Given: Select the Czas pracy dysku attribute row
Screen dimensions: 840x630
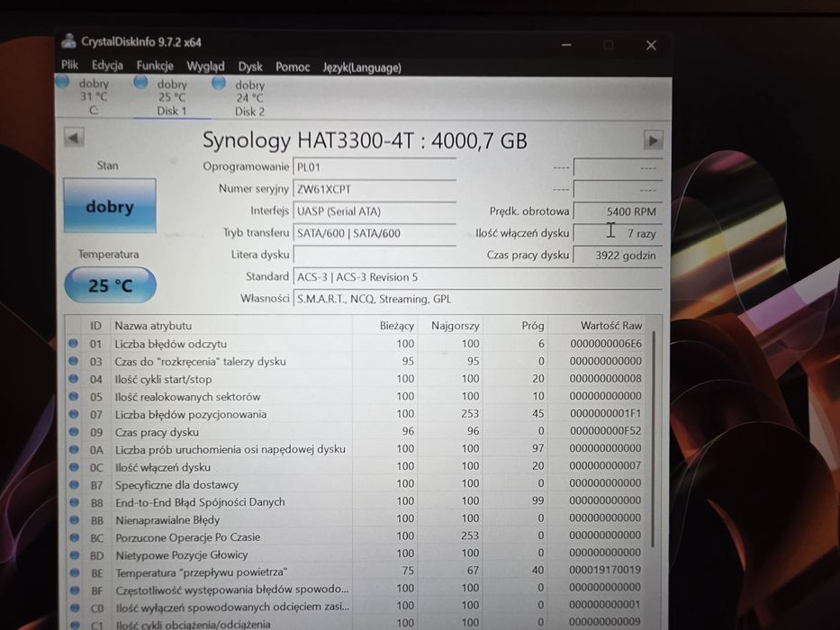Looking at the screenshot, I should [357, 431].
